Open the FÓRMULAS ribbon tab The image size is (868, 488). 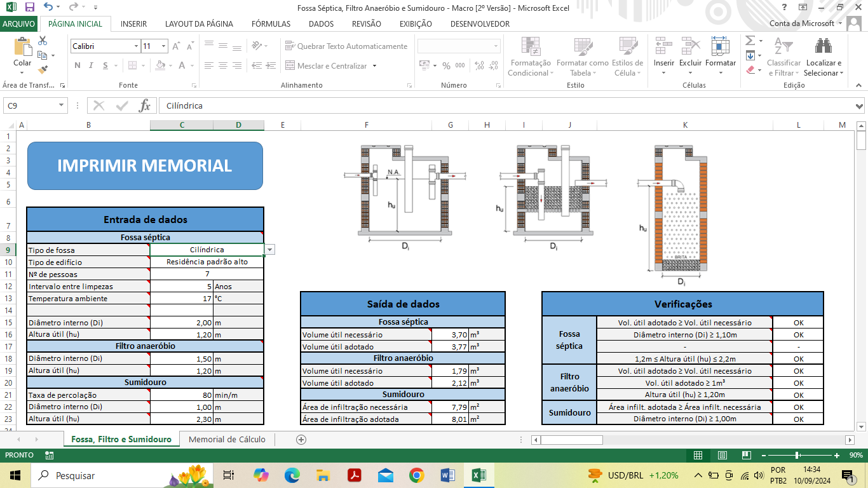tap(271, 24)
